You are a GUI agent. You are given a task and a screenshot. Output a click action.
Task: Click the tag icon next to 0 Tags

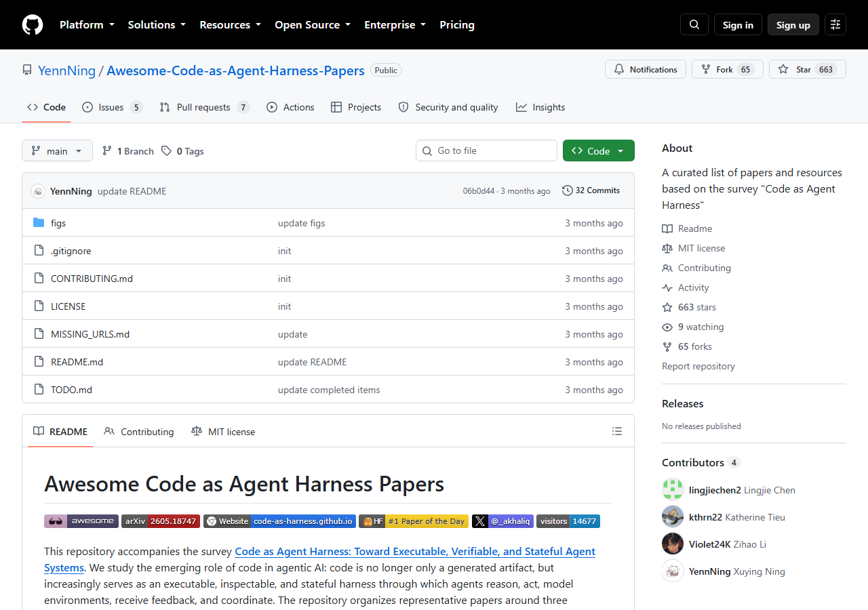166,151
